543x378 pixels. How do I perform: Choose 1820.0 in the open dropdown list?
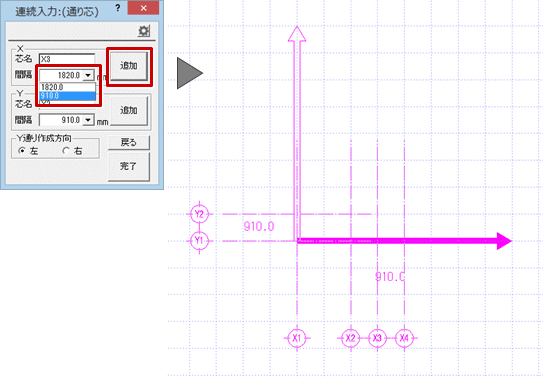coord(68,87)
